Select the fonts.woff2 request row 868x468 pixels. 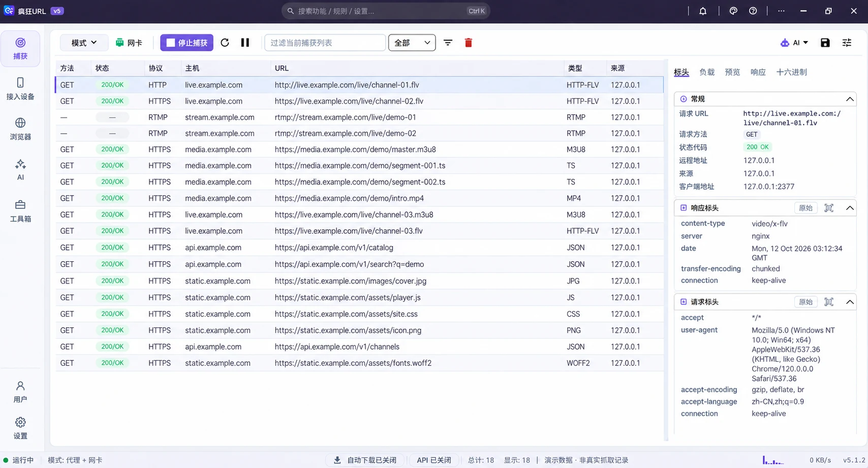359,363
